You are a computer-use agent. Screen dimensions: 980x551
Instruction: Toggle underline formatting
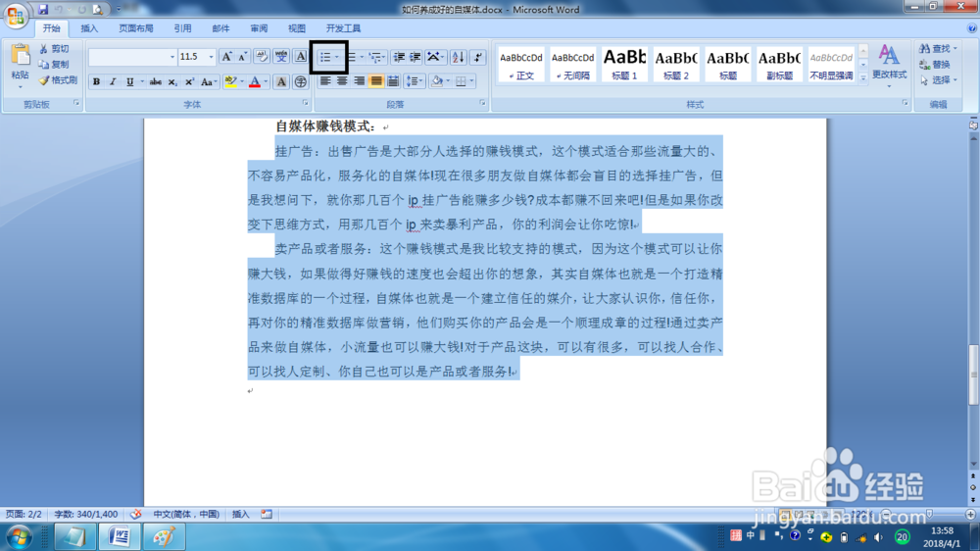click(130, 82)
